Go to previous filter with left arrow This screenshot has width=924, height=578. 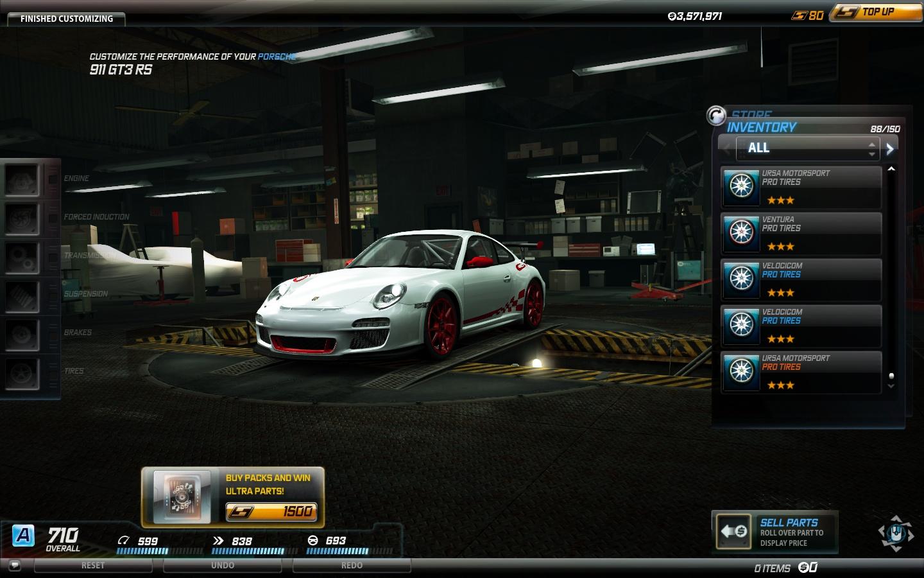726,149
